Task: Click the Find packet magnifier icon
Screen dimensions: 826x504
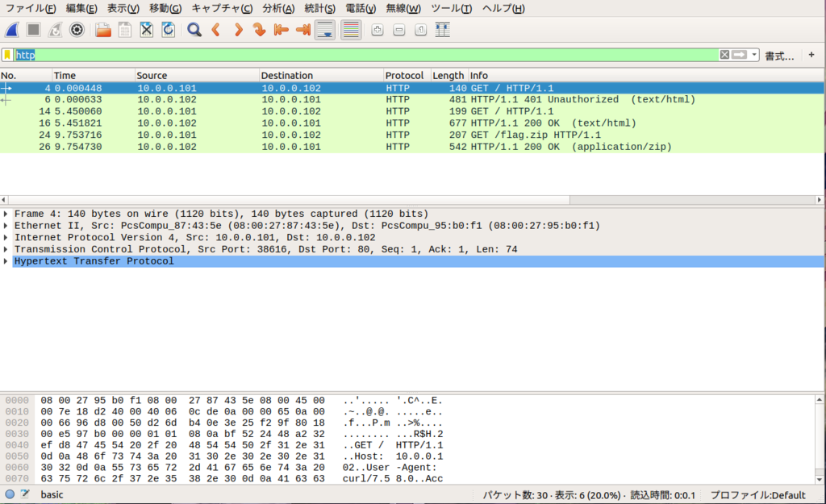Action: coord(194,30)
